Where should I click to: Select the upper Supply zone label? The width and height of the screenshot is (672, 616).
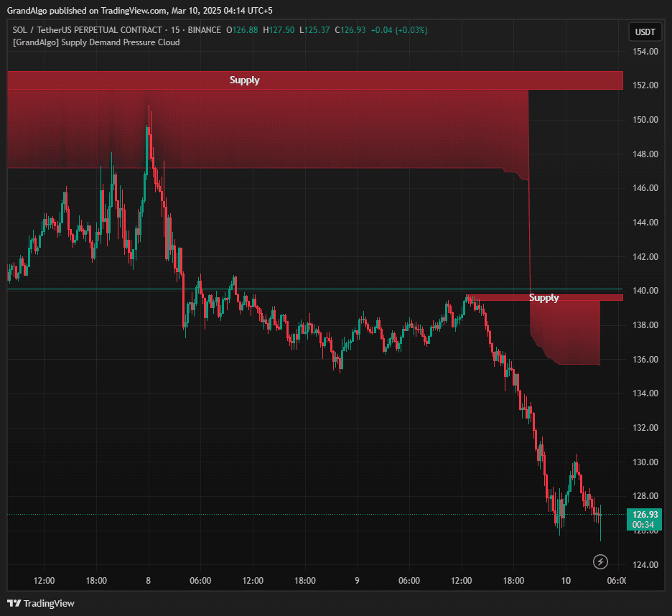[x=245, y=80]
